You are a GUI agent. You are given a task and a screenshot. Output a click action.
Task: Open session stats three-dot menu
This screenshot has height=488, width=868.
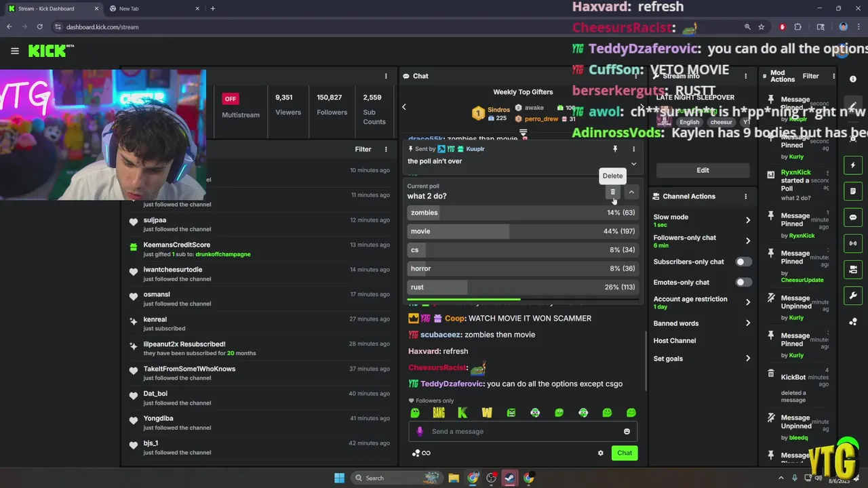(x=386, y=76)
